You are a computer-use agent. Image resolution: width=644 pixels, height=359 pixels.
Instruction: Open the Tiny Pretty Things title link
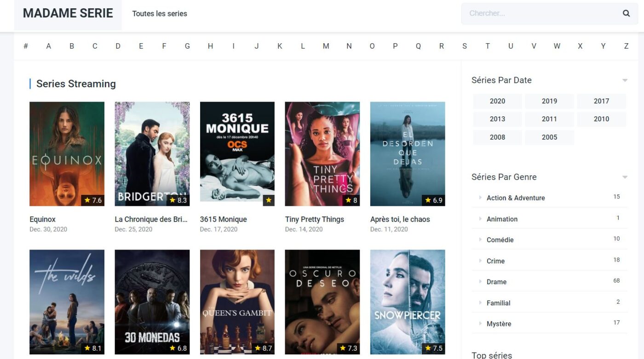click(315, 219)
